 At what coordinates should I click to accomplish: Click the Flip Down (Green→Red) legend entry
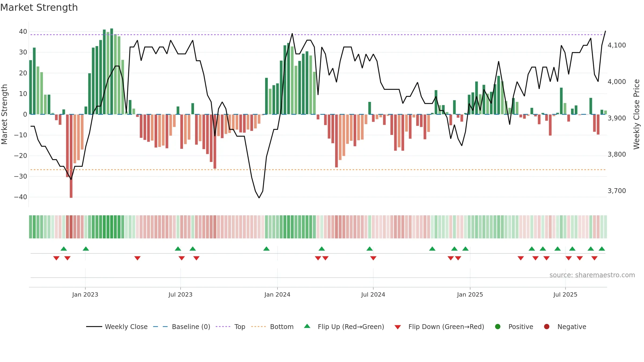439,327
